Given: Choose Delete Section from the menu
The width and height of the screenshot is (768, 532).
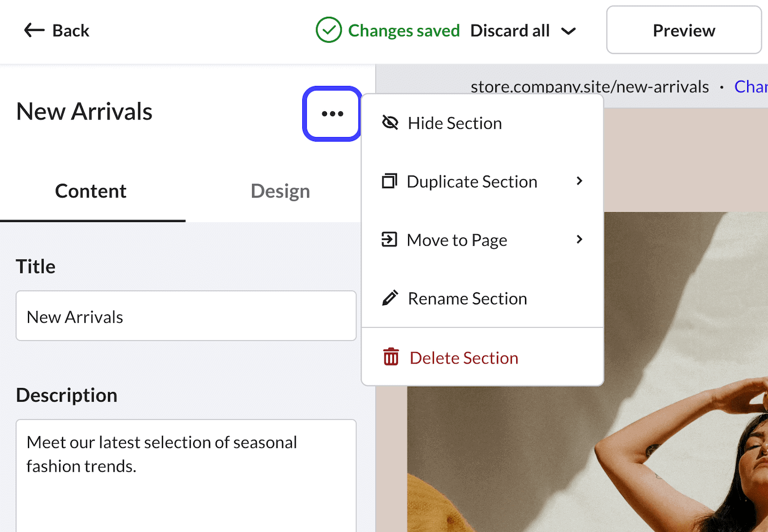Looking at the screenshot, I should (463, 357).
